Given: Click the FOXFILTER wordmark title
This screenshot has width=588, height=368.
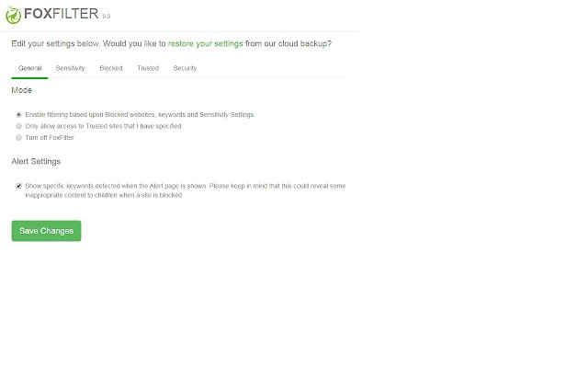Looking at the screenshot, I should tap(61, 15).
